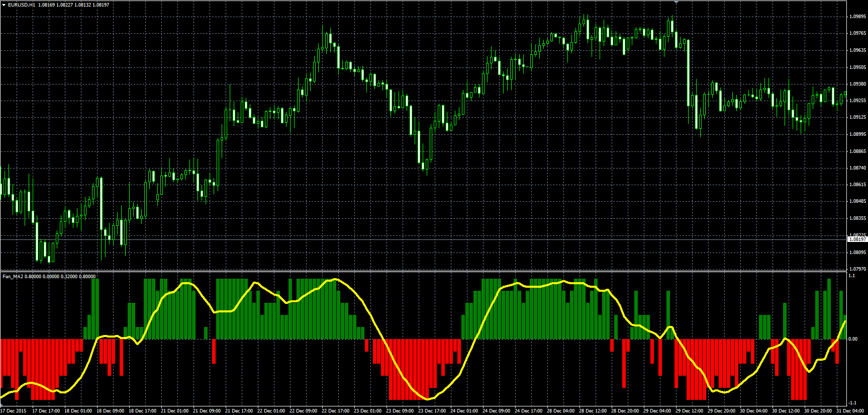The width and height of the screenshot is (868, 415).
Task: Click time axis label 17 Dec 17:00
Action: click(x=46, y=411)
